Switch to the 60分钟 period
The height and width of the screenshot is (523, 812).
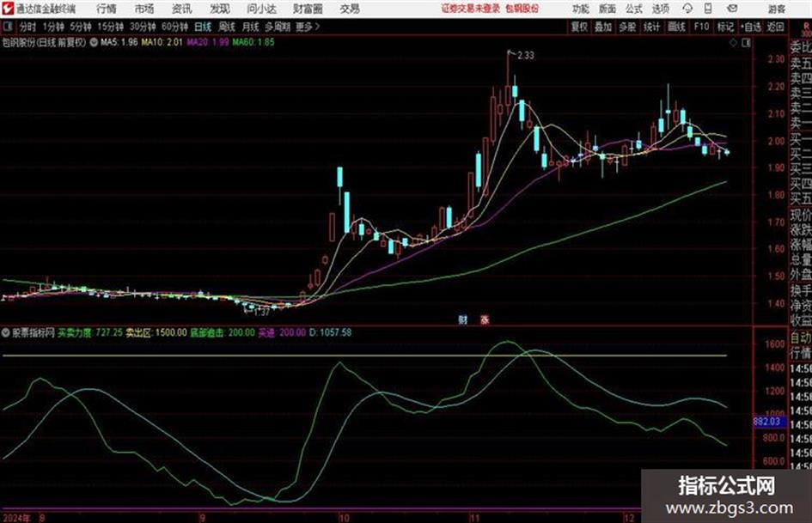point(174,27)
